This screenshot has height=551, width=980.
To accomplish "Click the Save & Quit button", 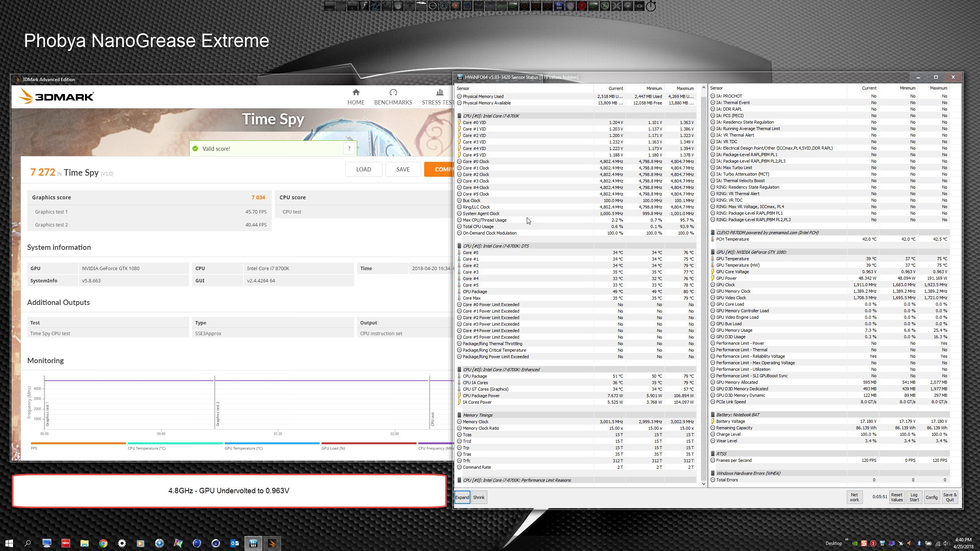I will (x=950, y=497).
